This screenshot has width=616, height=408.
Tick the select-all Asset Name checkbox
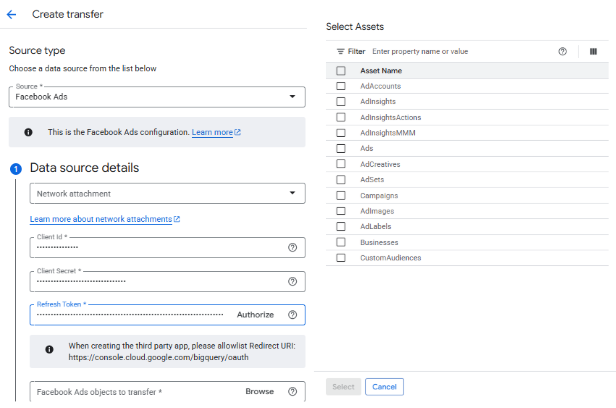[341, 71]
